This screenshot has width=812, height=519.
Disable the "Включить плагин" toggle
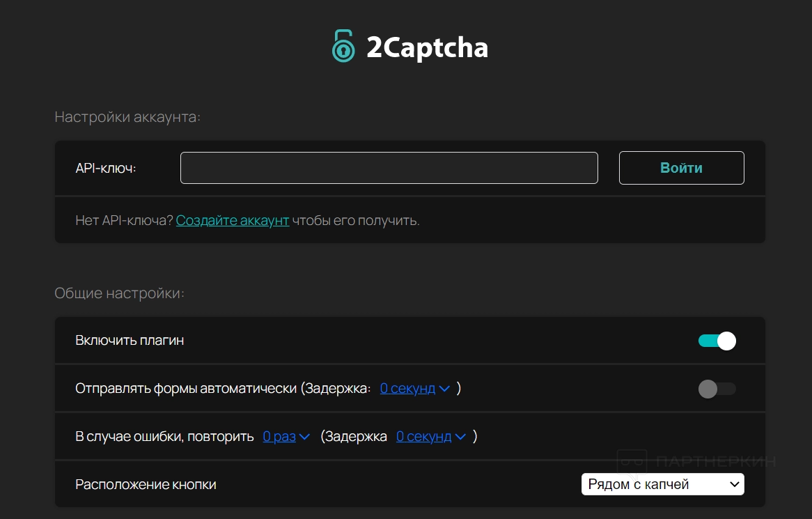tap(717, 341)
